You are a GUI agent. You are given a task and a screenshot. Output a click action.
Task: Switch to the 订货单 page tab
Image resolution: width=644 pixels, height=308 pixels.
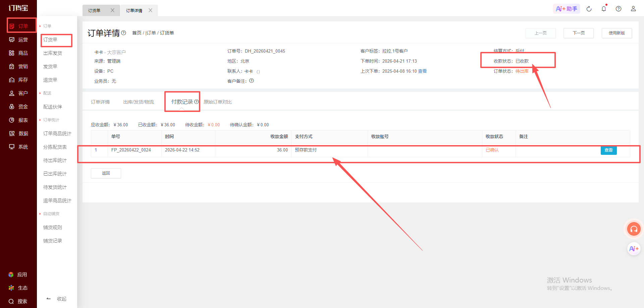(x=94, y=11)
